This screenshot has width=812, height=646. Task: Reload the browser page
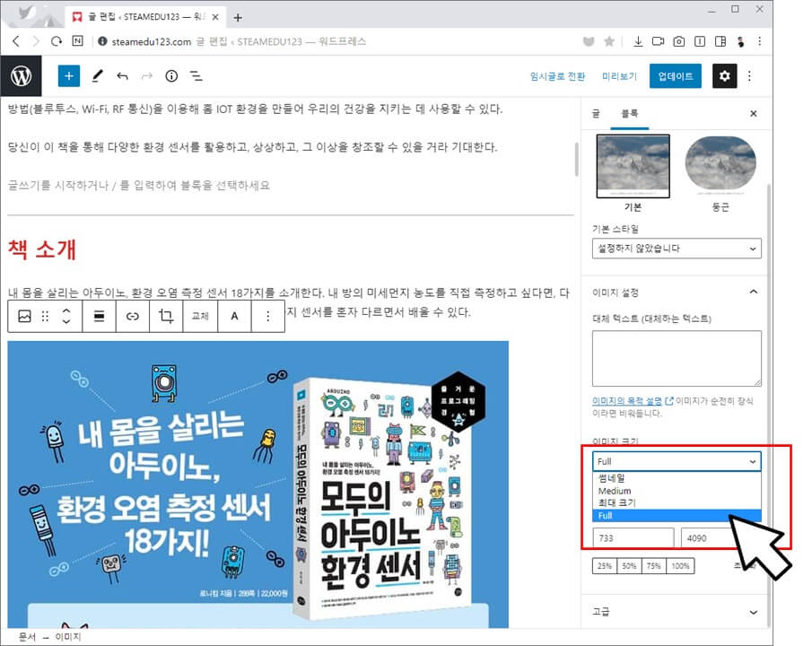56,41
